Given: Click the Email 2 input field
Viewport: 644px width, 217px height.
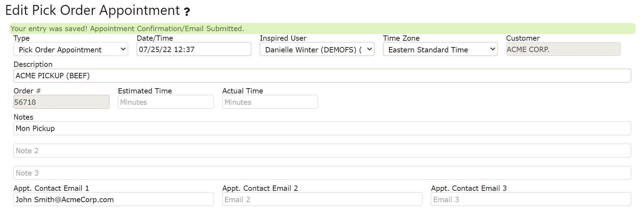Looking at the screenshot, I should pos(322,200).
